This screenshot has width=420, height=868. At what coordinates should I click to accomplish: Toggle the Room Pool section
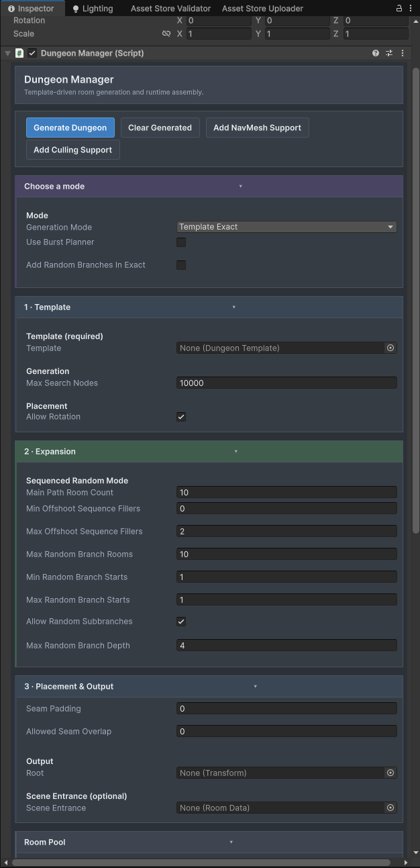click(x=209, y=842)
